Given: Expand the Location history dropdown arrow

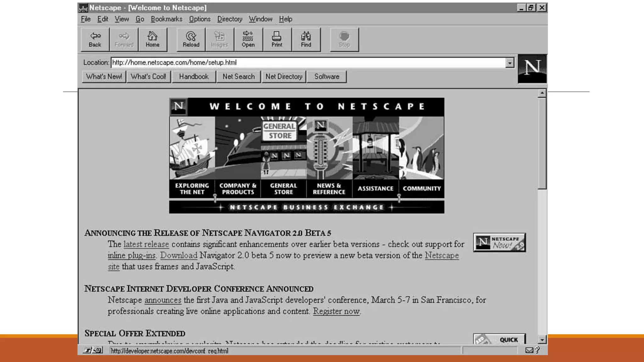Looking at the screenshot, I should click(x=510, y=63).
